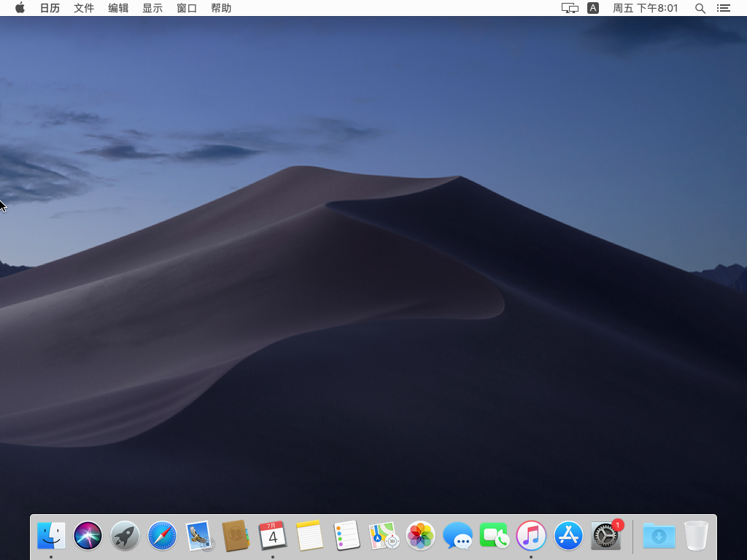Viewport: 747px width, 560px height.
Task: Open Calendar icon showing 4
Action: click(273, 535)
